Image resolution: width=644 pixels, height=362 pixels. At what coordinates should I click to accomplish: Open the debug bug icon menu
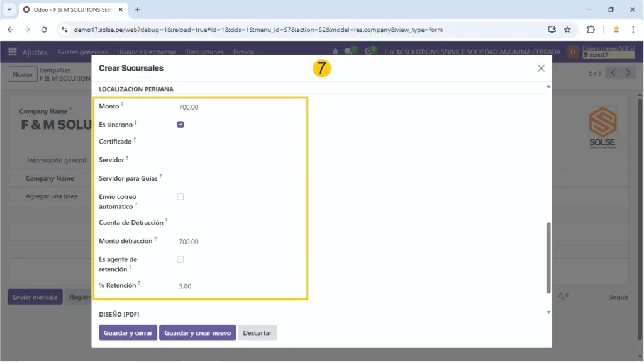click(335, 52)
